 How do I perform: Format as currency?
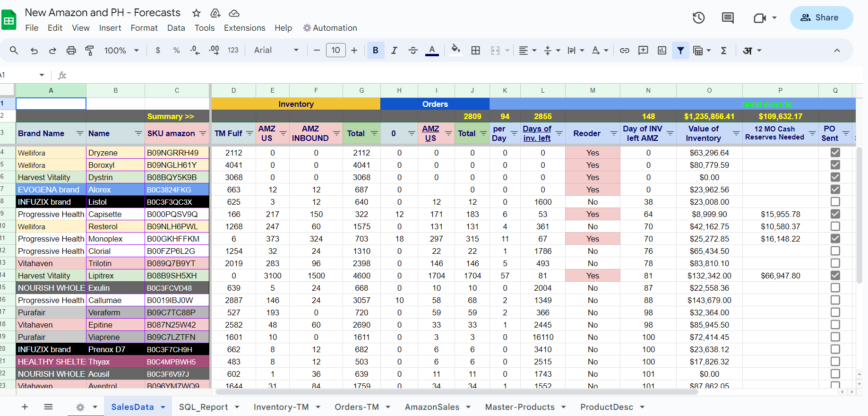pos(158,50)
